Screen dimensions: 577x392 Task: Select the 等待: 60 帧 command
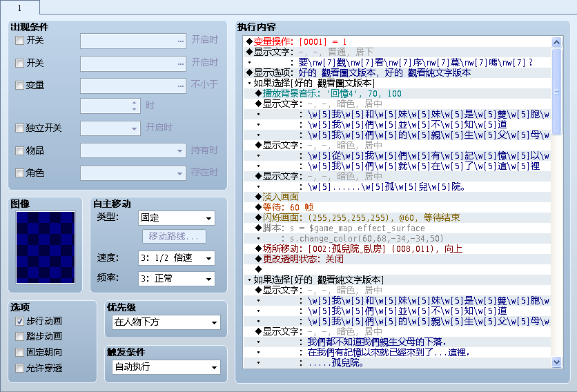tap(398, 207)
